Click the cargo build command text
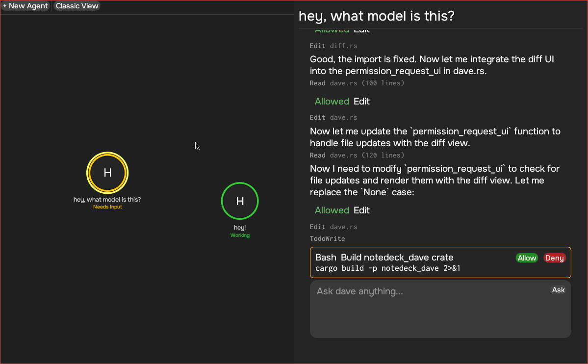Image resolution: width=588 pixels, height=364 pixels. pyautogui.click(x=387, y=268)
